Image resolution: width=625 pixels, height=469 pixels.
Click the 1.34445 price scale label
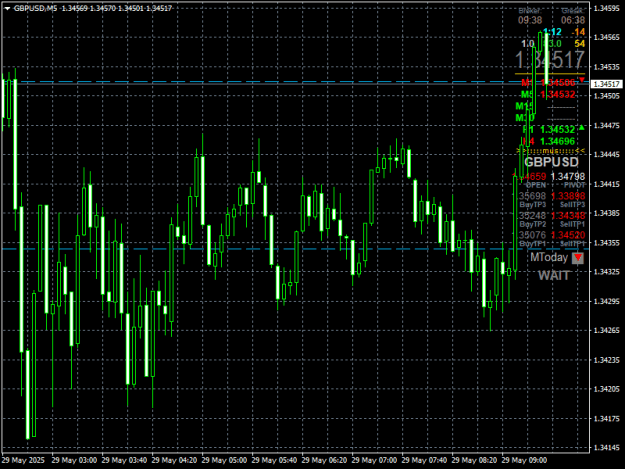606,154
